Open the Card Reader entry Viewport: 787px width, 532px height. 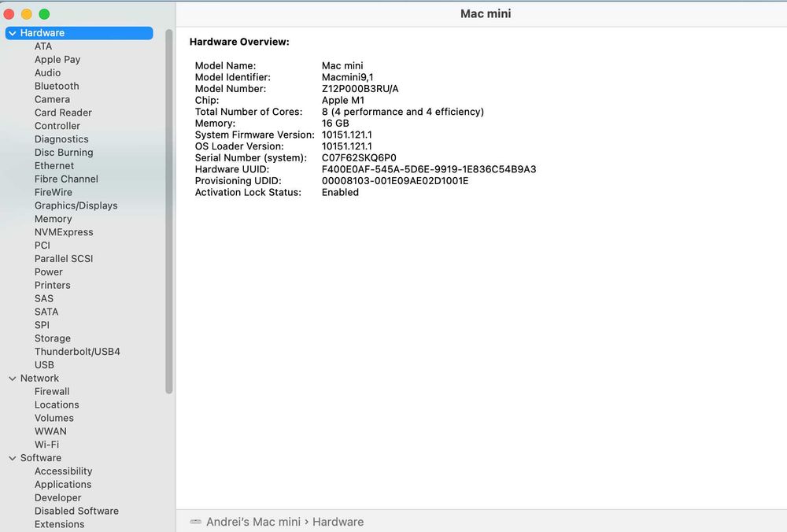pos(63,113)
